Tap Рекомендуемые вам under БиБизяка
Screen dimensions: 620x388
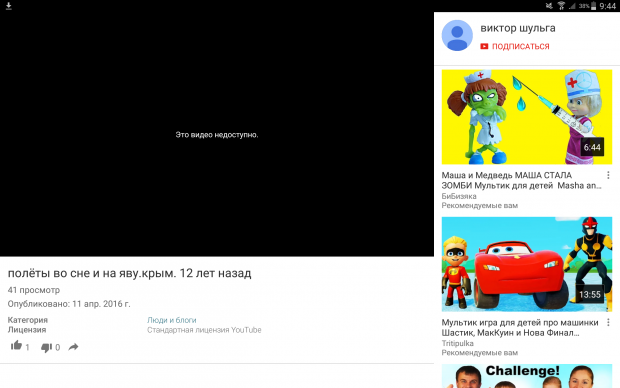click(480, 206)
